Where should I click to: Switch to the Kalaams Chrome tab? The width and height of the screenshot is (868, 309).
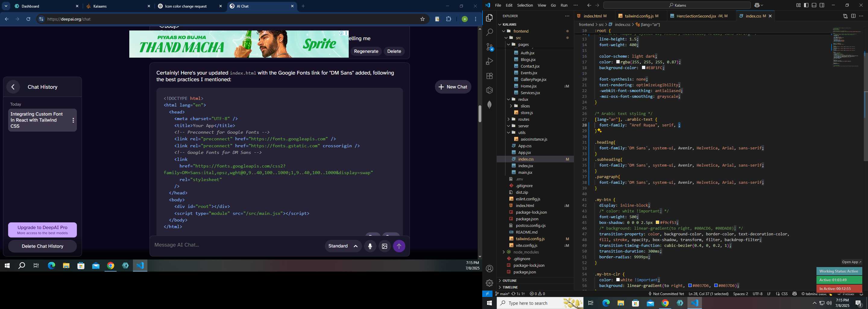pos(118,6)
